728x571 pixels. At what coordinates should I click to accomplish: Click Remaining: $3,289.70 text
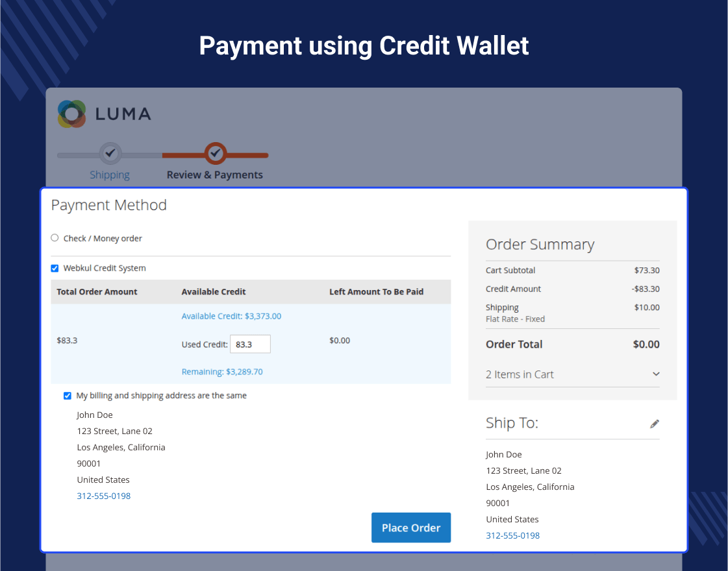tap(222, 372)
